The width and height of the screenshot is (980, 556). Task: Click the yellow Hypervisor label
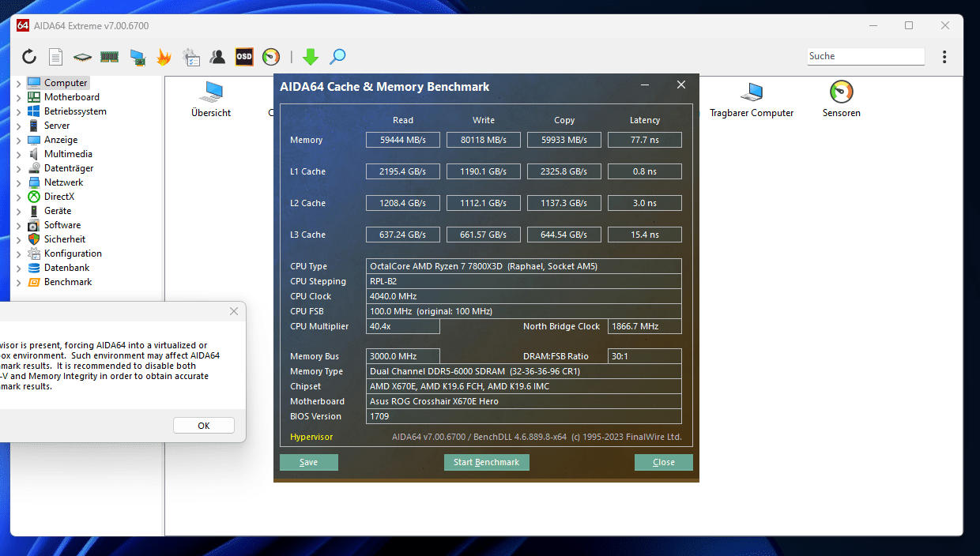tap(311, 437)
